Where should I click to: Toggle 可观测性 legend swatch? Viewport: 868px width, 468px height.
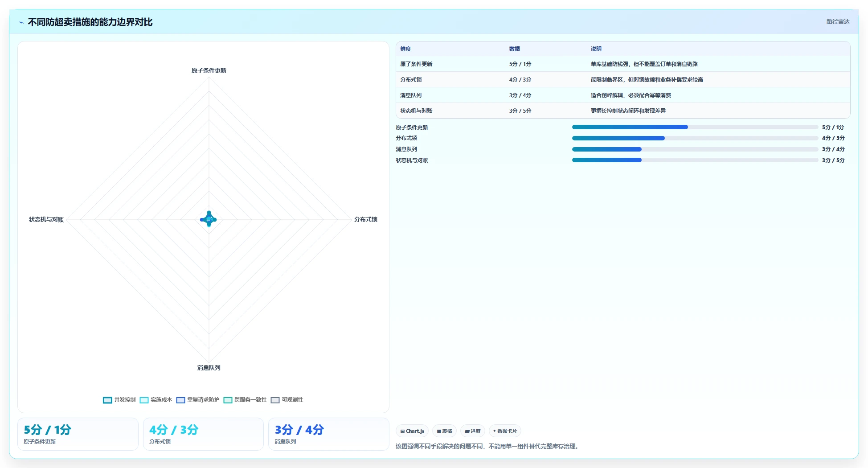pos(275,400)
